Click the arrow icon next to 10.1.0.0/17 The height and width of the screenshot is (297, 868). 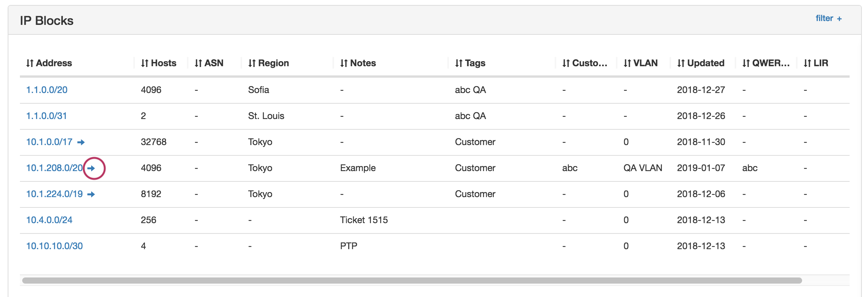tap(81, 142)
